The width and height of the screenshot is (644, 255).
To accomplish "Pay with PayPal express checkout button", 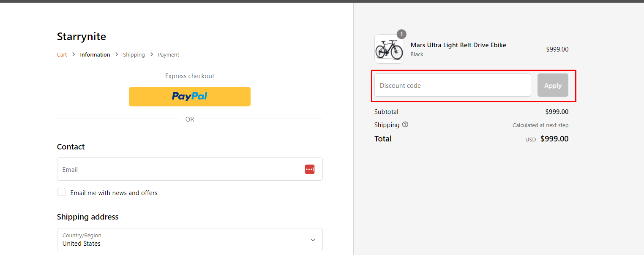I will pos(190,97).
